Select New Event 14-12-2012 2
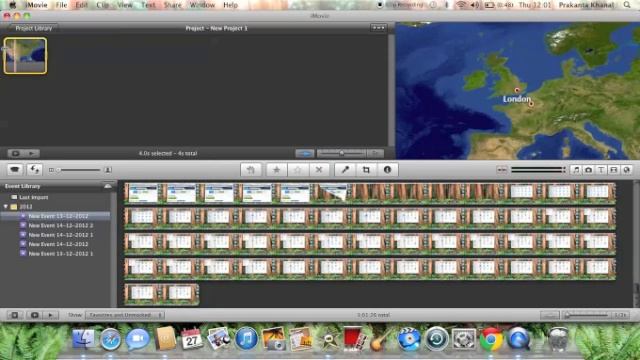This screenshot has height=360, width=640. click(x=61, y=225)
